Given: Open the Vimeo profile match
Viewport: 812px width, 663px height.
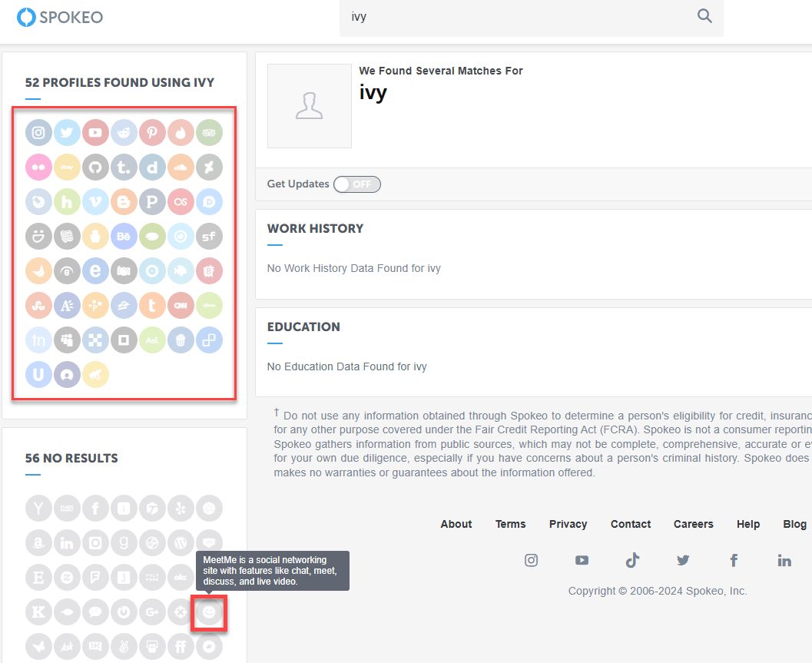Looking at the screenshot, I should click(x=95, y=201).
